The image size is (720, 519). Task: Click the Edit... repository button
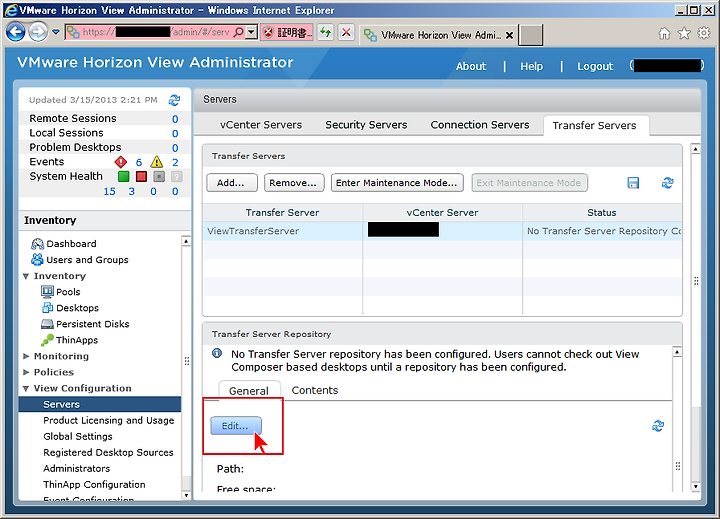point(236,426)
